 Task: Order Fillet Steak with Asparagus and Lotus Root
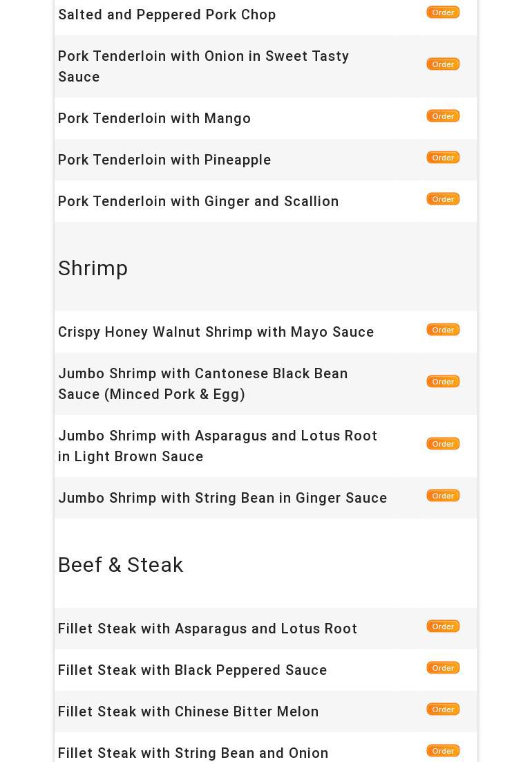coord(443,626)
